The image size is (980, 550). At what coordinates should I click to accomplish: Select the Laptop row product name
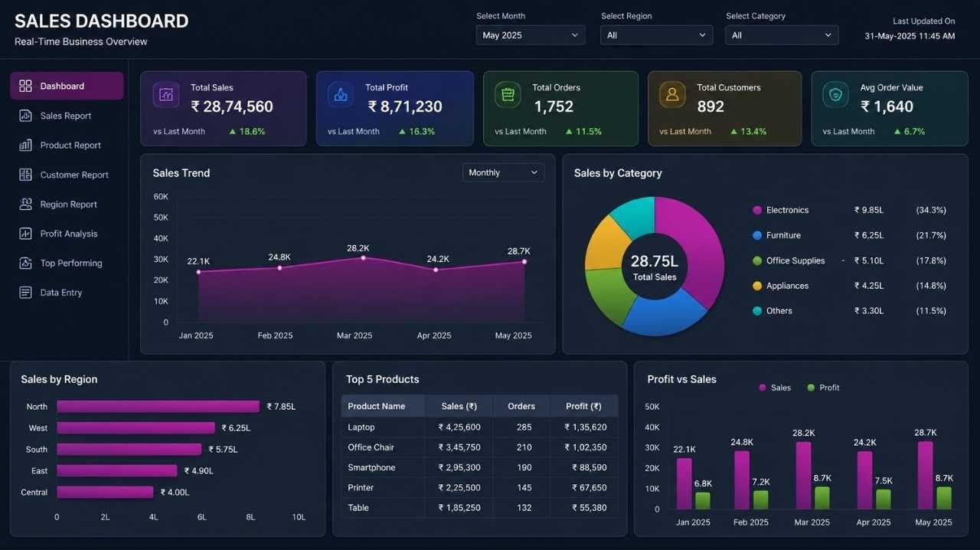361,427
